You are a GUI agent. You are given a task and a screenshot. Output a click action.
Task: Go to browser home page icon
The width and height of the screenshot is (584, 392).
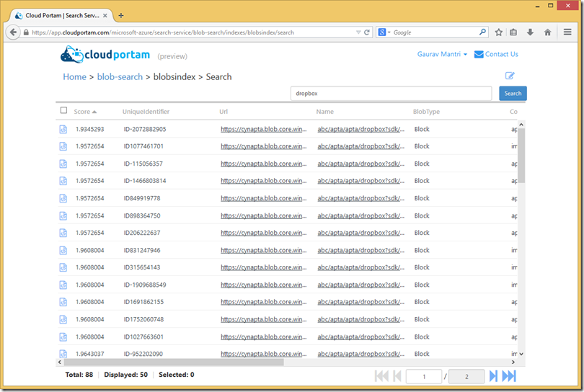point(547,32)
